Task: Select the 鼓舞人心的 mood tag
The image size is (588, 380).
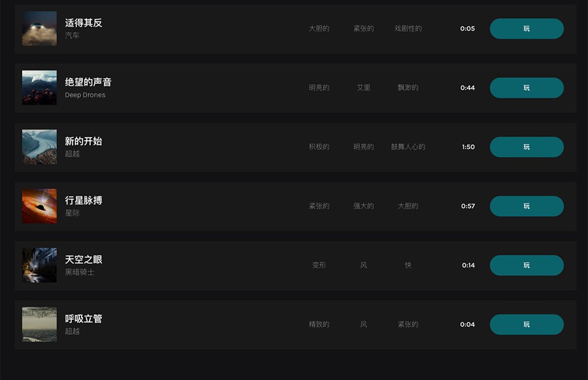Action: 408,147
